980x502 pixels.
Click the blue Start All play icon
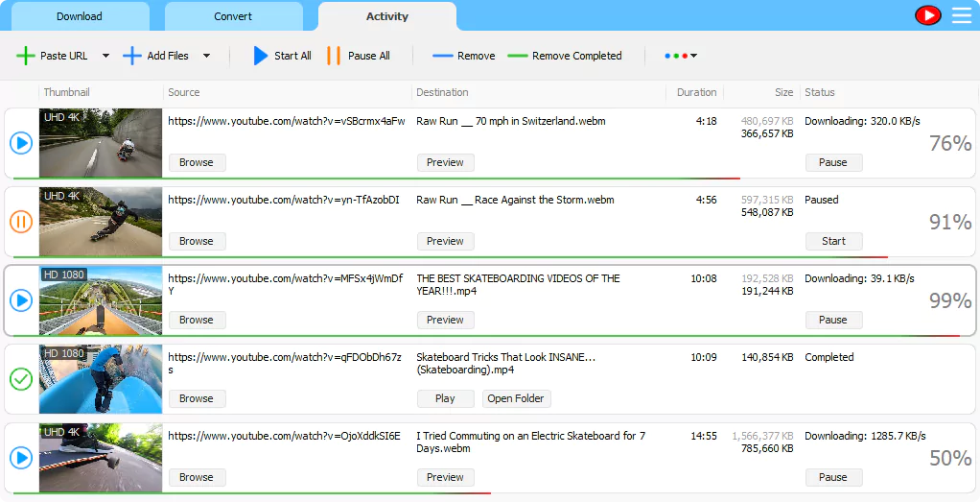click(261, 56)
